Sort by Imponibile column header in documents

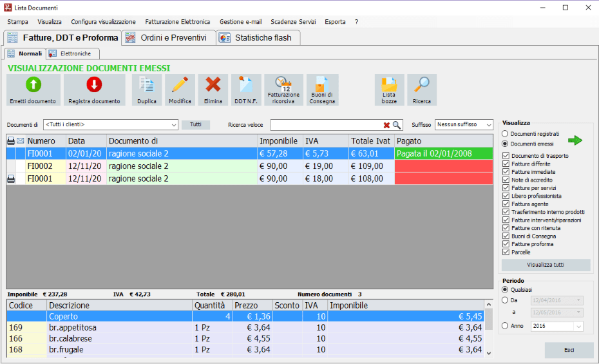click(280, 141)
